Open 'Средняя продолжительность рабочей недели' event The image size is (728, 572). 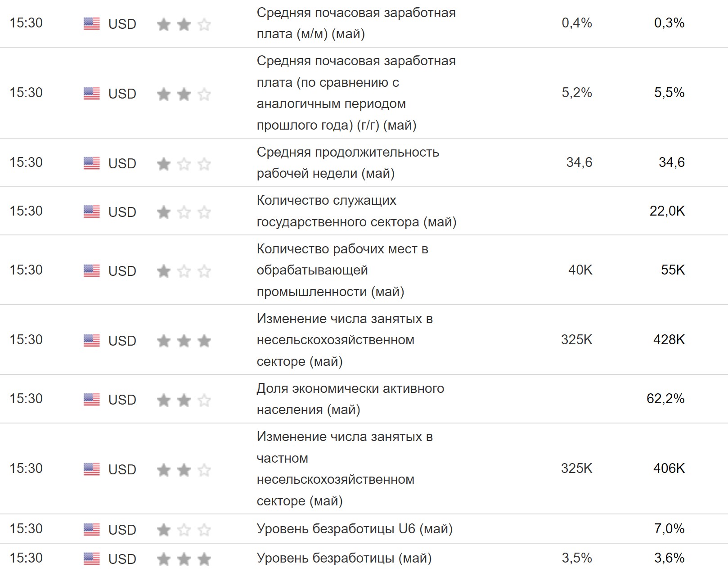(x=347, y=162)
